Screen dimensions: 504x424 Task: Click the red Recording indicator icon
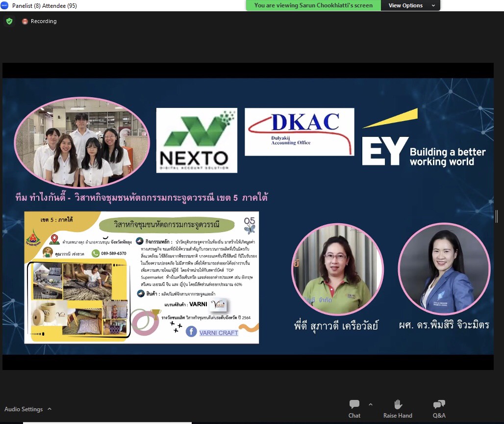pos(25,21)
